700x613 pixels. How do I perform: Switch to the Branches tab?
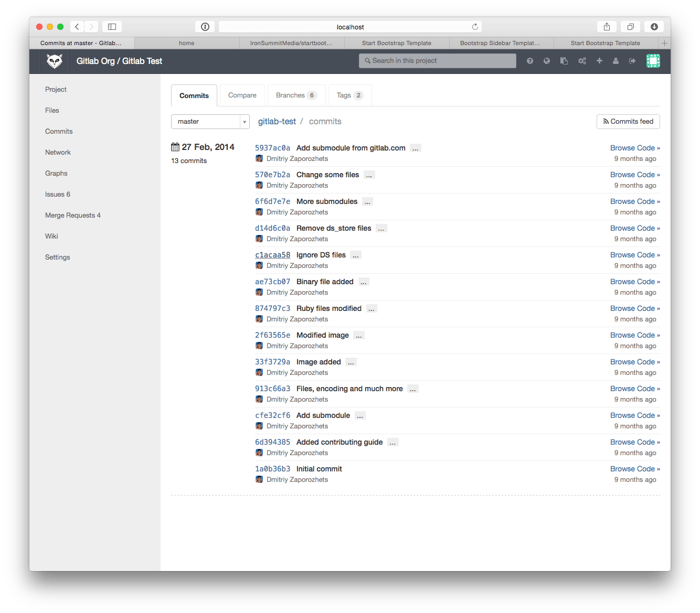coord(296,95)
